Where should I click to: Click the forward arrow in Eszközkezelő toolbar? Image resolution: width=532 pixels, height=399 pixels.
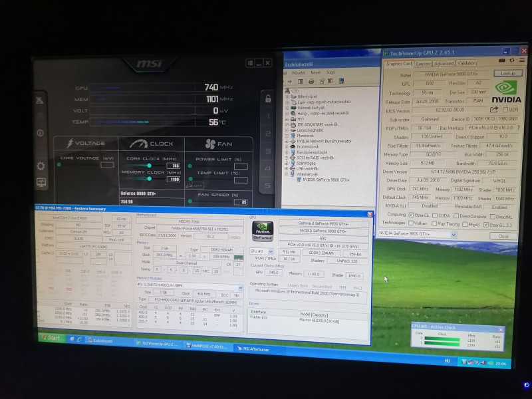click(x=290, y=81)
